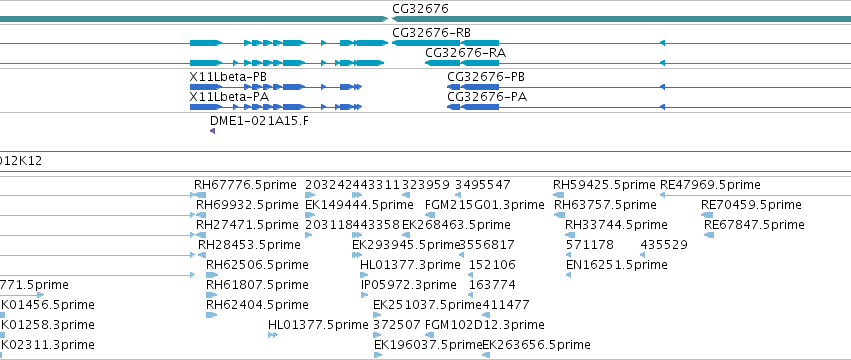Select the IP05972.3prime label
The height and width of the screenshot is (360, 851).
[409, 285]
